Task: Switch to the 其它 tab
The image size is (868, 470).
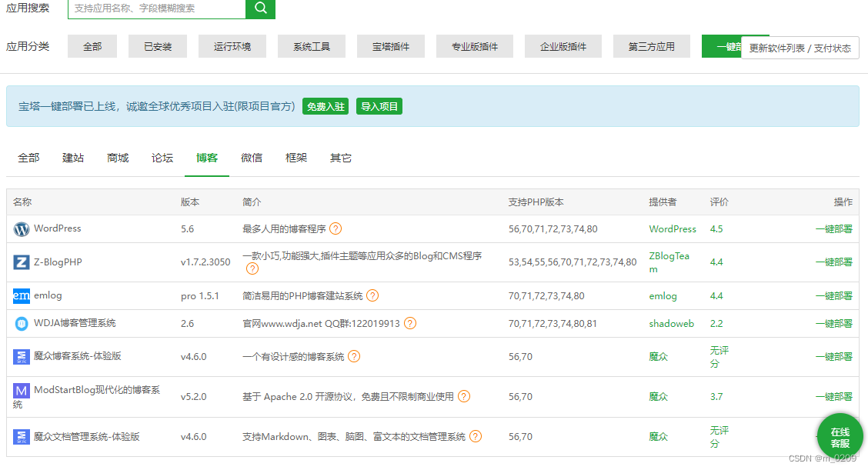Action: tap(340, 158)
